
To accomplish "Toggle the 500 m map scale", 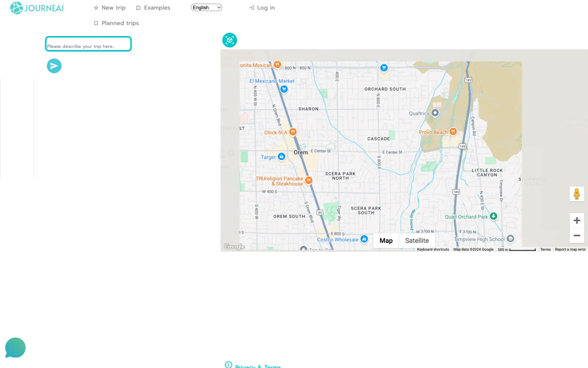I will 517,250.
